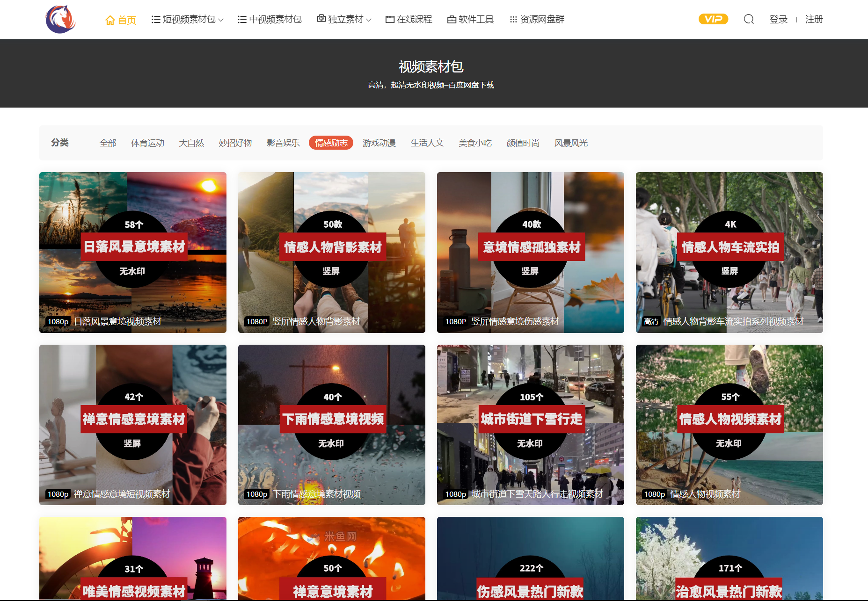Click the caption 下雨情感意境素材视频
Image resolution: width=868 pixels, height=601 pixels.
point(317,494)
